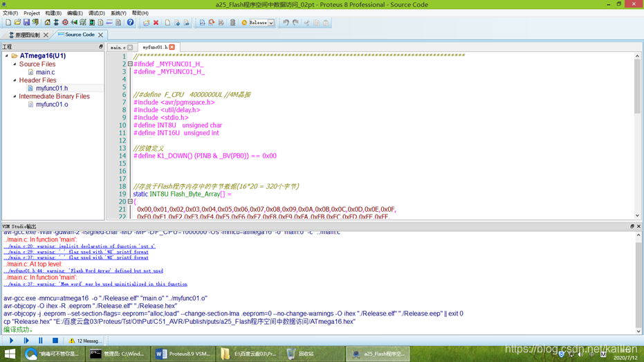The height and width of the screenshot is (362, 644).
Task: Click the Open Project folder icon
Action: coord(17,23)
